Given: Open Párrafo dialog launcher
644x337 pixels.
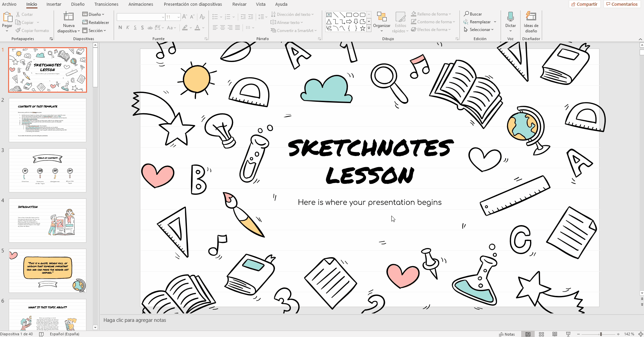Looking at the screenshot, I should (319, 39).
